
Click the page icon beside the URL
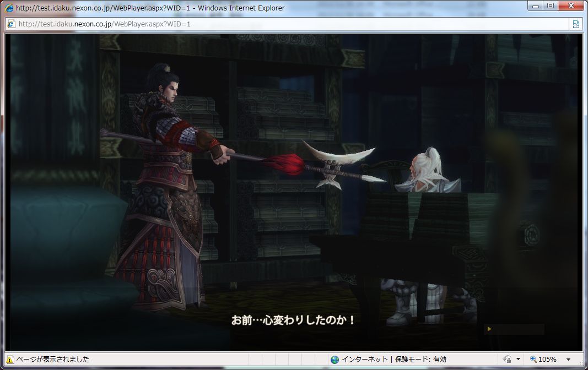click(x=11, y=24)
